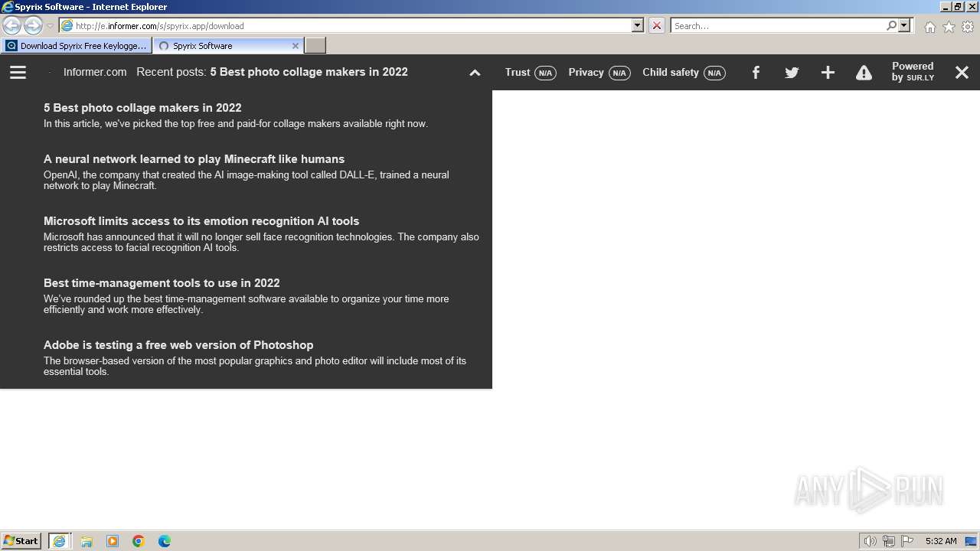Open the address bar dropdown arrow

638,25
